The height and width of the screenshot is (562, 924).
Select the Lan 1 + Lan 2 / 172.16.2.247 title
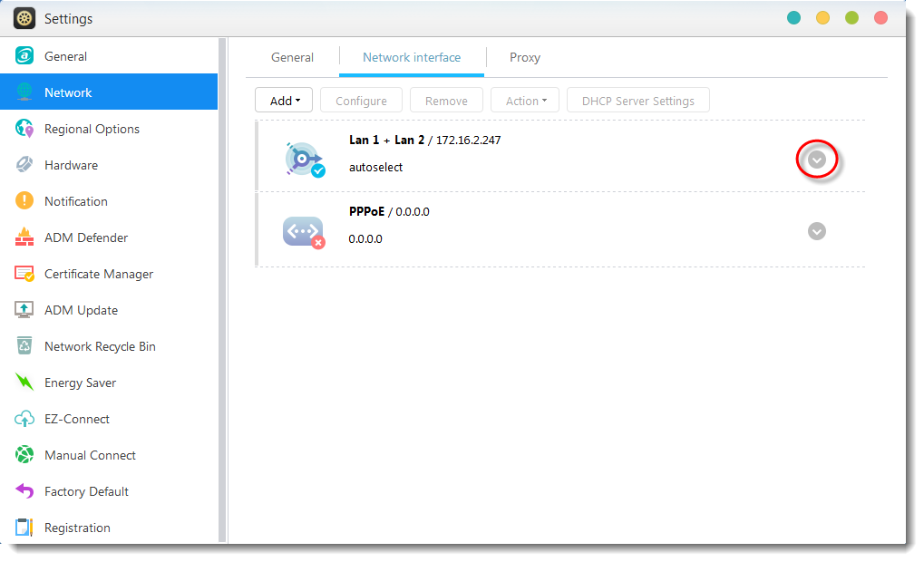click(425, 140)
